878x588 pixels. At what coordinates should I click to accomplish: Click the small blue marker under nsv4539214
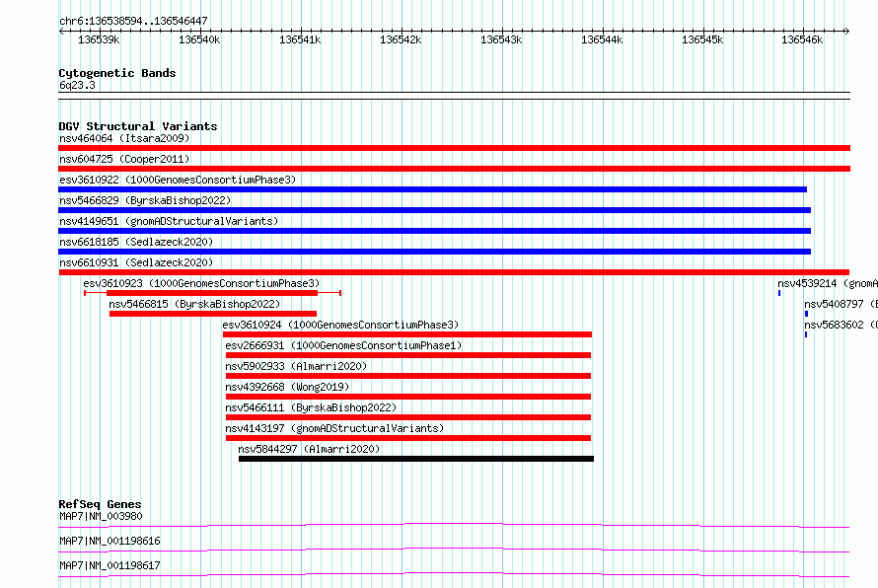(779, 293)
